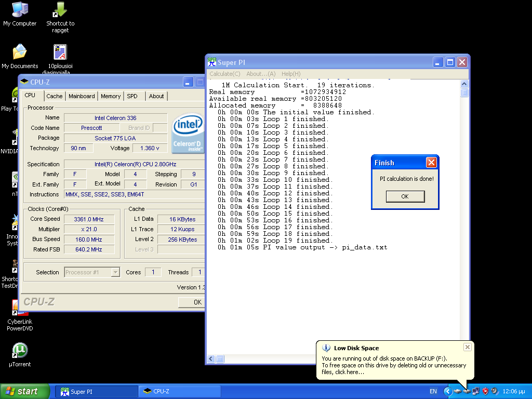Switch to CPU-Z taskbar button
Image resolution: width=532 pixels, height=399 pixels.
[180, 392]
